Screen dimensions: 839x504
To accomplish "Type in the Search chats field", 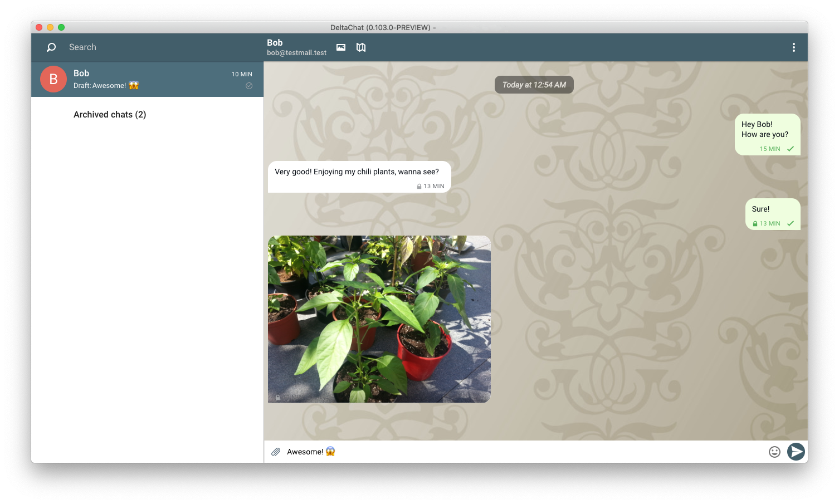I will 156,47.
